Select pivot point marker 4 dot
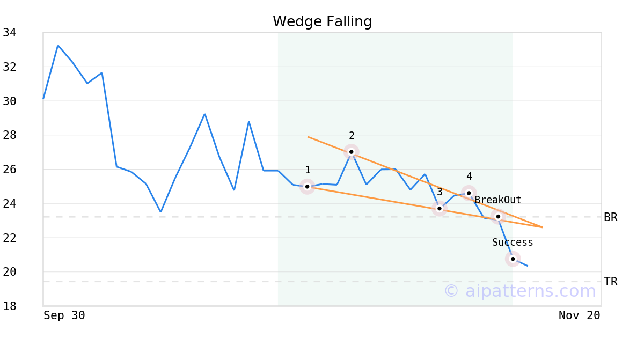 (469, 193)
